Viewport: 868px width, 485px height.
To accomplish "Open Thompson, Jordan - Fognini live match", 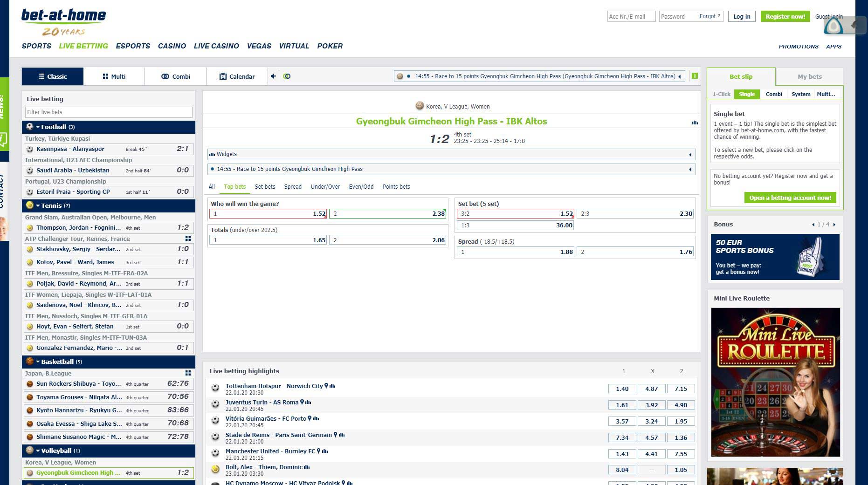I will [109, 228].
